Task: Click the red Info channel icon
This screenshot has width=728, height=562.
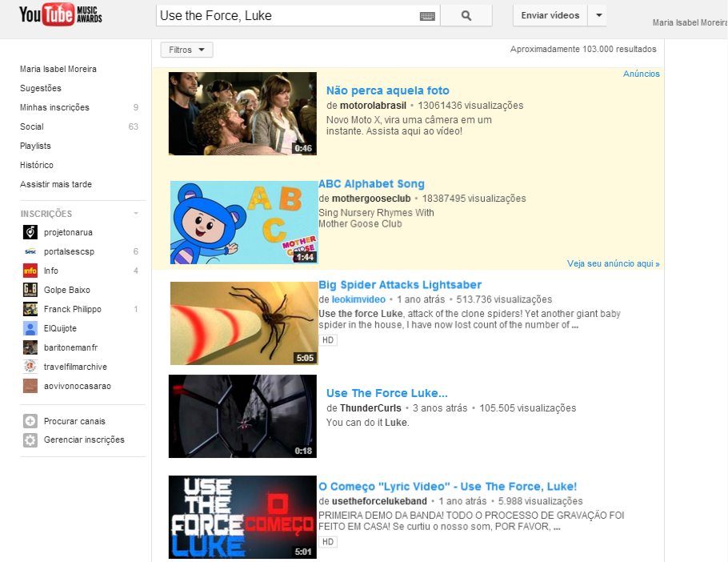Action: tap(30, 271)
